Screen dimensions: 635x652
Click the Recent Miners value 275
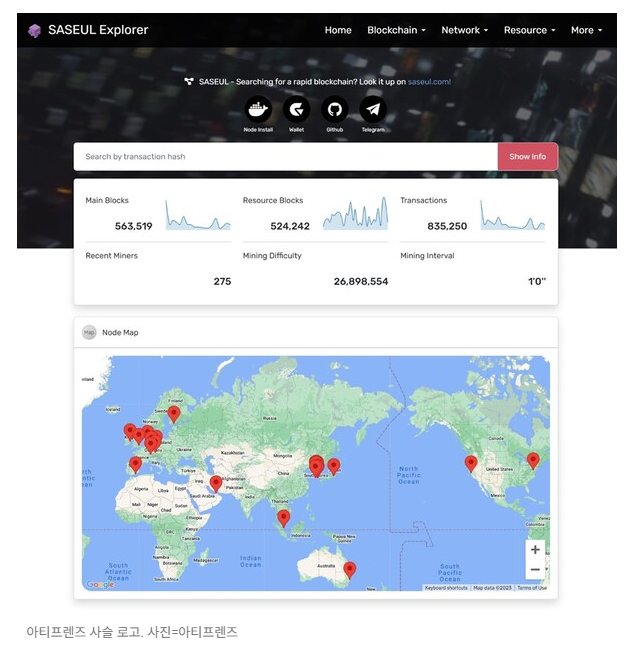[222, 282]
